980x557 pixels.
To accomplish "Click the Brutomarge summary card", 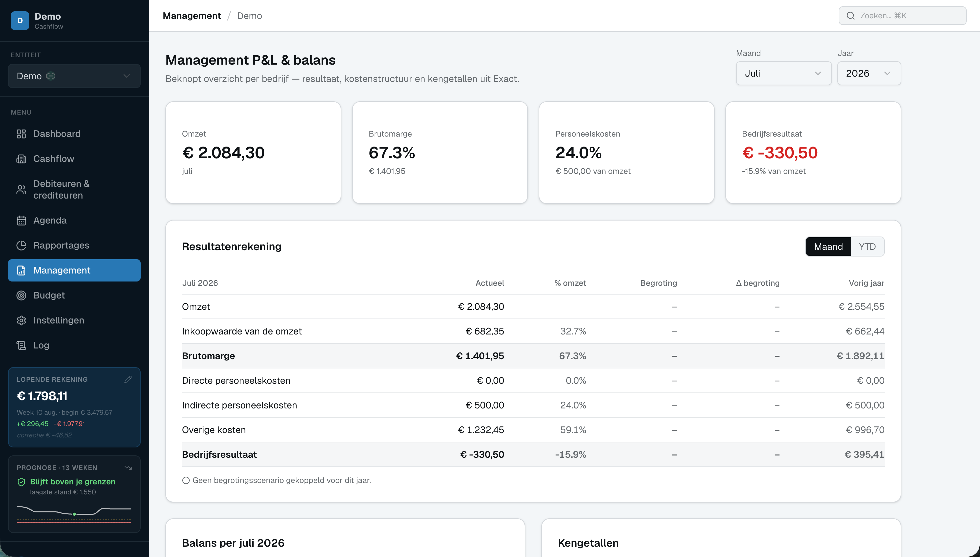I will pyautogui.click(x=440, y=152).
